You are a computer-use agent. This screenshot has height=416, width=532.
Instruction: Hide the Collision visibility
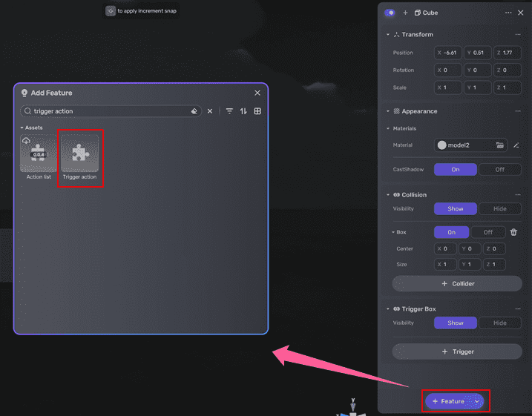pyautogui.click(x=499, y=209)
